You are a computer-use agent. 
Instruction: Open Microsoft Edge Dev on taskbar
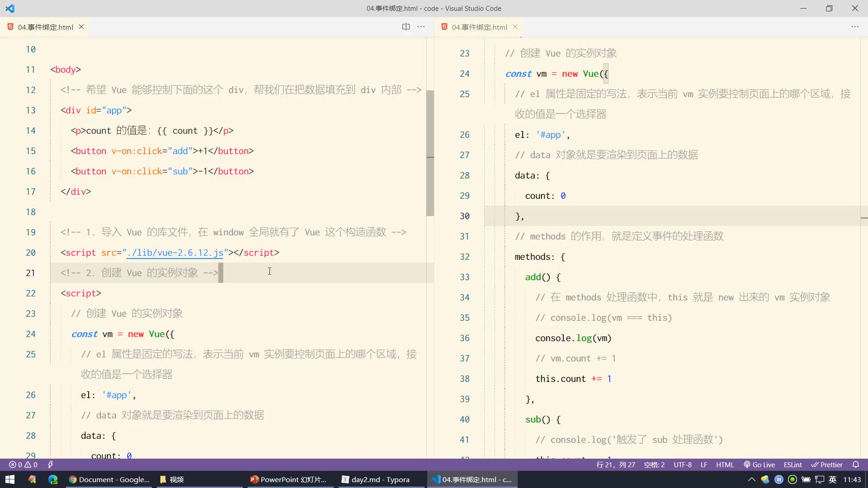[53, 479]
